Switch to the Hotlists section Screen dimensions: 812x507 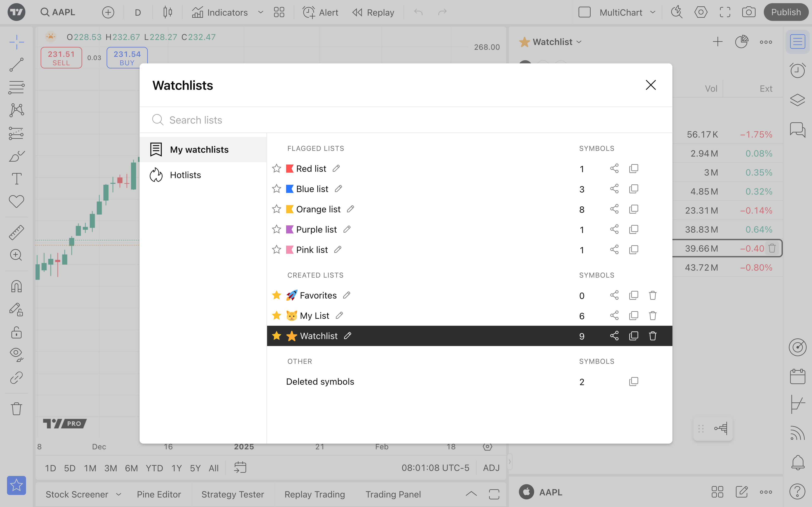(185, 175)
